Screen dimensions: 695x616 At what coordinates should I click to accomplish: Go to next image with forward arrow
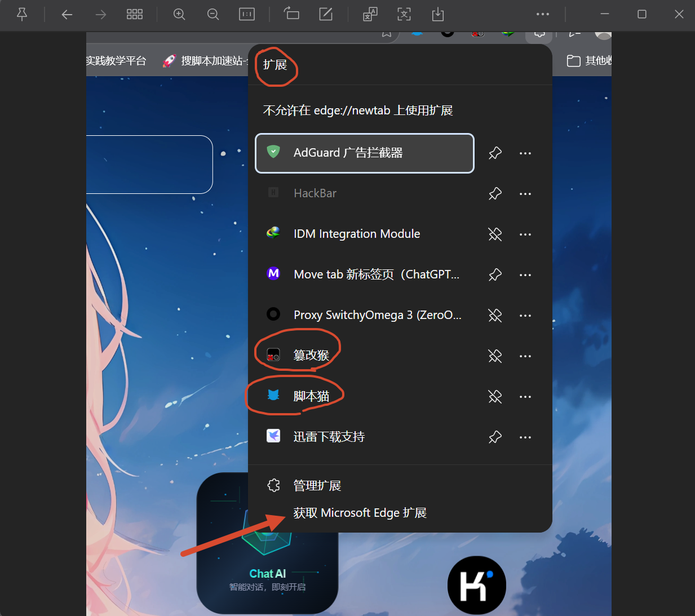(101, 14)
